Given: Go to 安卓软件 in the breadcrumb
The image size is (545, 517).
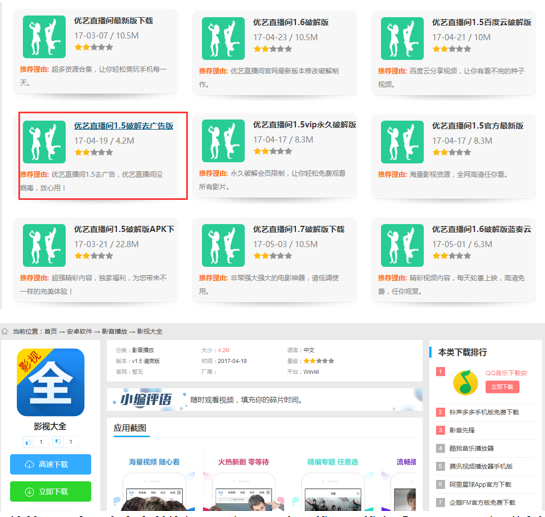Looking at the screenshot, I should (x=79, y=331).
